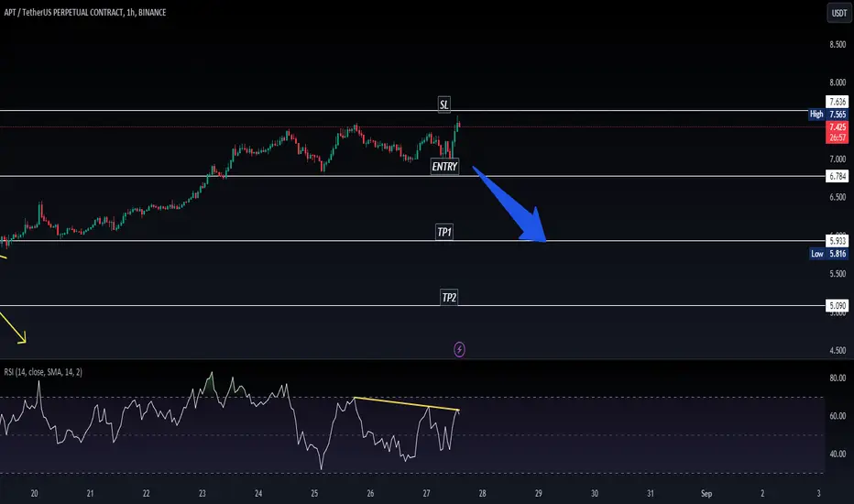Select the ENTRY label on the chart
The image size is (854, 504).
click(444, 167)
